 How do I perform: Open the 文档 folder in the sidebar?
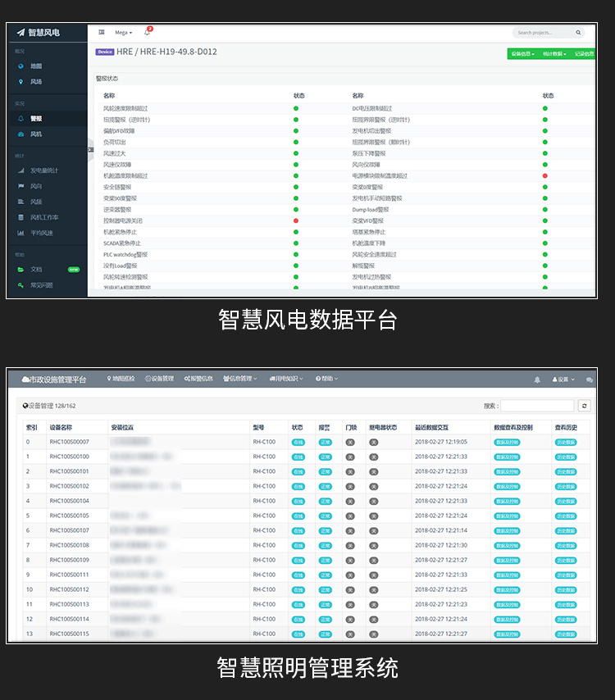coord(35,269)
